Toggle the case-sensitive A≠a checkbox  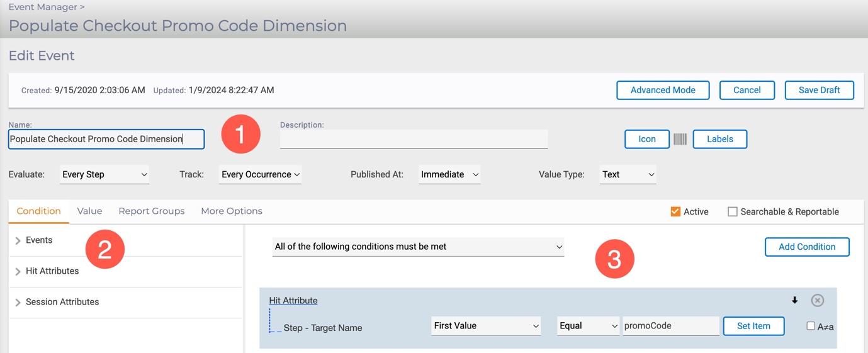click(811, 326)
